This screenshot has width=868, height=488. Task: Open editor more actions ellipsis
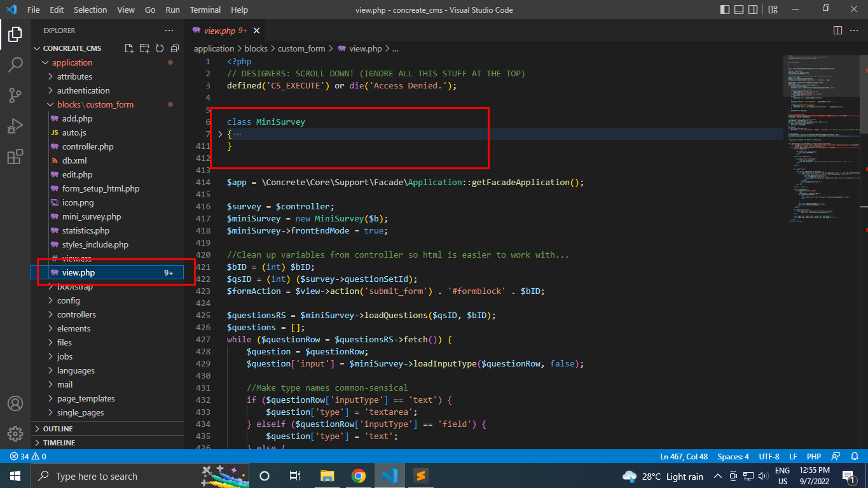[855, 31]
